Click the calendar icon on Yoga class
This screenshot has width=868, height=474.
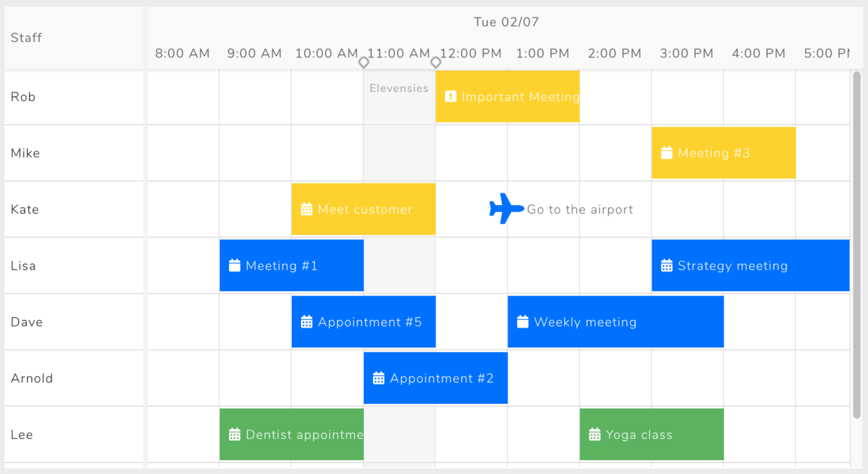[x=594, y=434]
